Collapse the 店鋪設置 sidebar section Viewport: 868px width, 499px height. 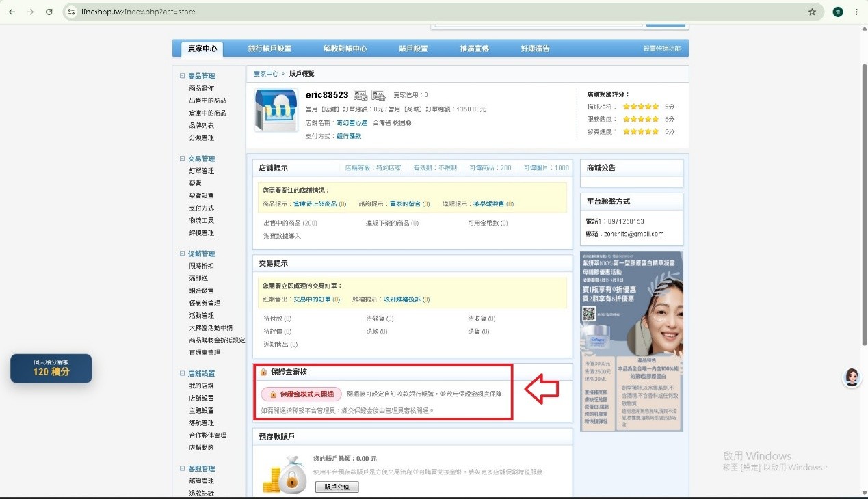[x=183, y=374]
